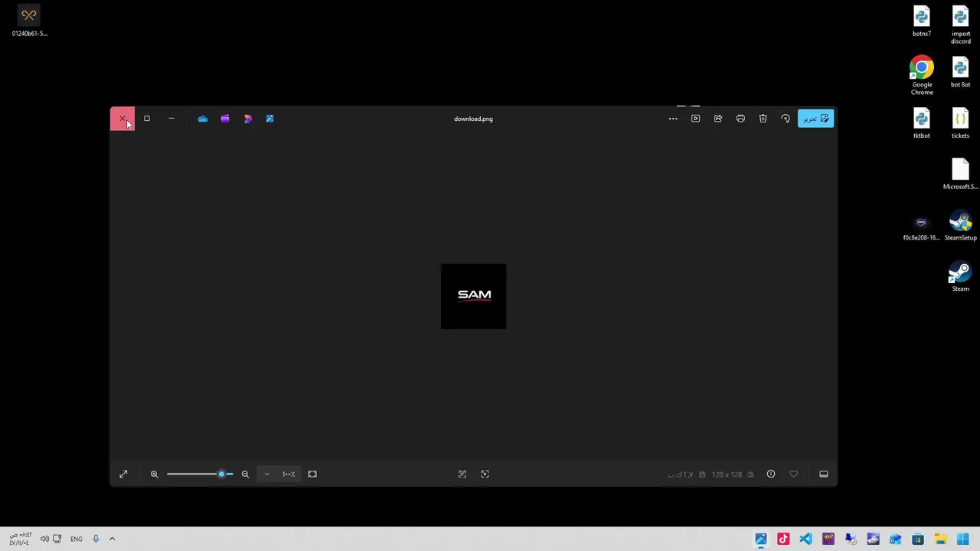Maximize the Photos window
The width and height of the screenshot is (980, 551).
pyautogui.click(x=147, y=119)
